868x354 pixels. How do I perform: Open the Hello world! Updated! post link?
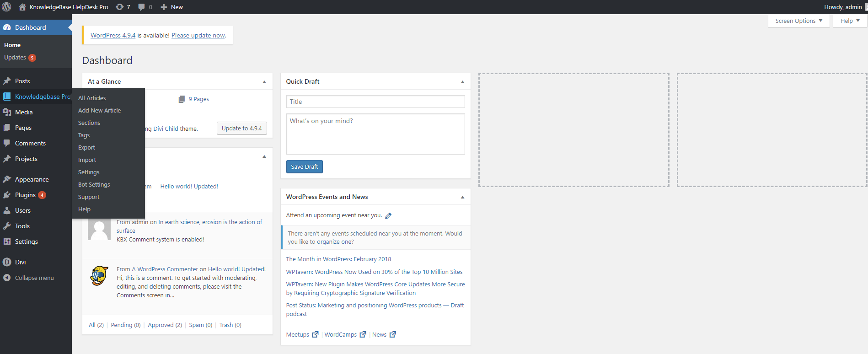point(189,186)
